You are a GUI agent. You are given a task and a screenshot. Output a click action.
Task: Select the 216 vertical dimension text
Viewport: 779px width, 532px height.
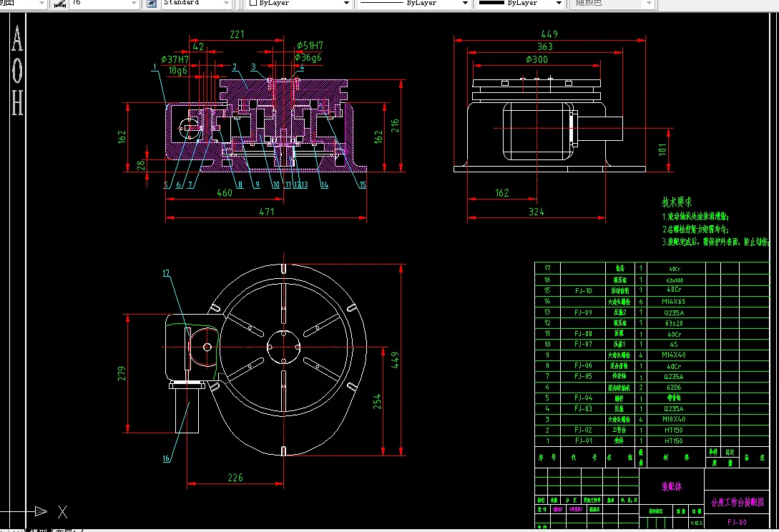pos(394,125)
